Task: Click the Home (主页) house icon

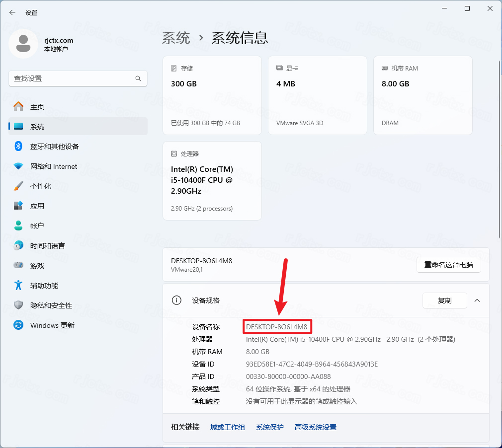Action: 18,107
